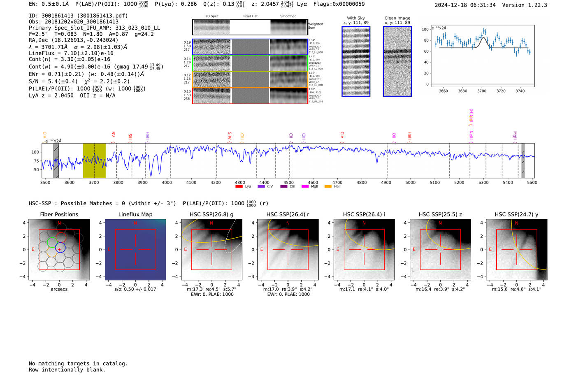Viewport: 576px width, 392px height.
Task: Click the Primary Spec_Slot_IFU_AMP line
Action: point(94,28)
